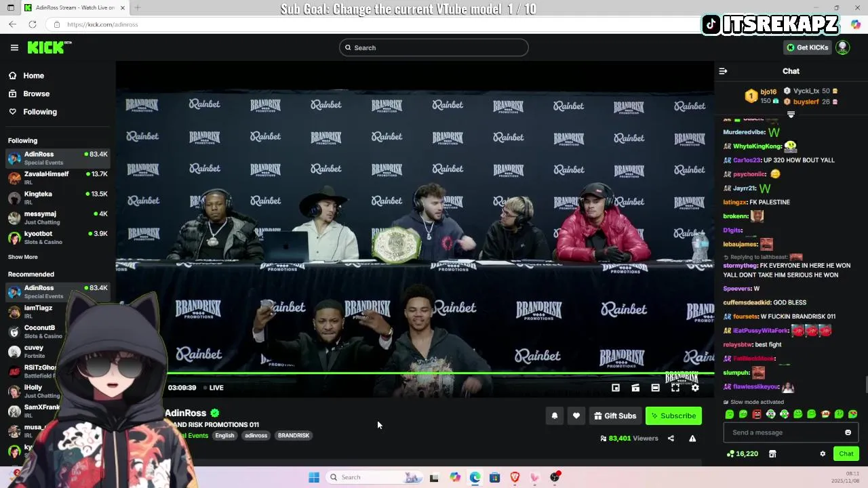Image resolution: width=868 pixels, height=488 pixels.
Task: Toggle mini player mode
Action: click(616, 388)
